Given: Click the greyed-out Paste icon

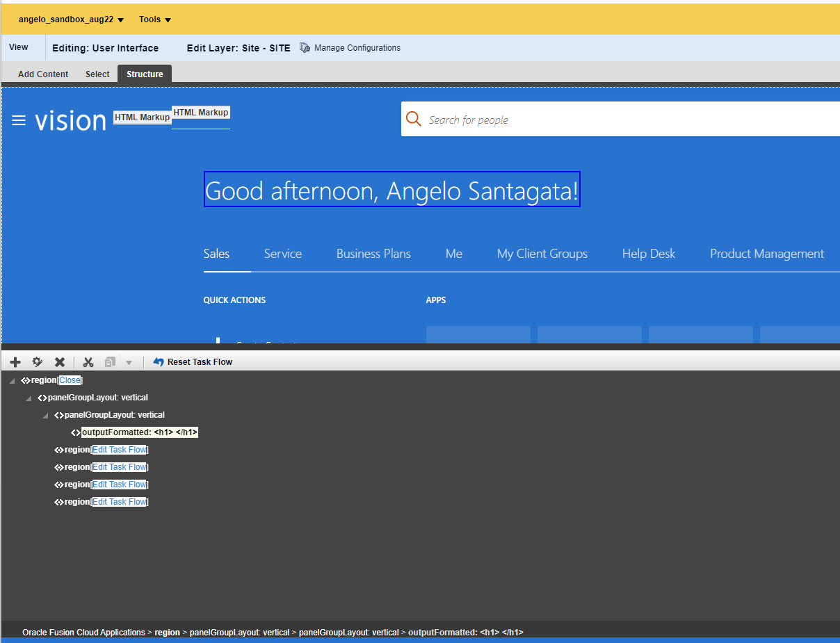Looking at the screenshot, I should [x=110, y=362].
